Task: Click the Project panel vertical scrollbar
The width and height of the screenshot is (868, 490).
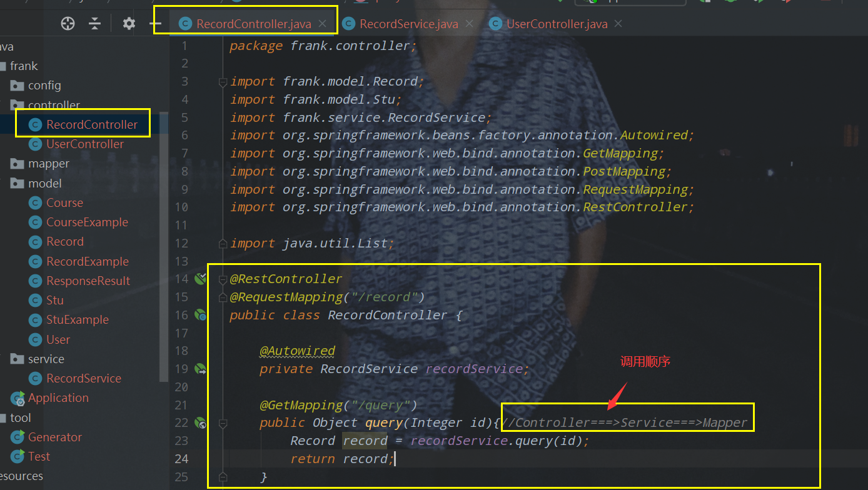Action: (x=164, y=247)
